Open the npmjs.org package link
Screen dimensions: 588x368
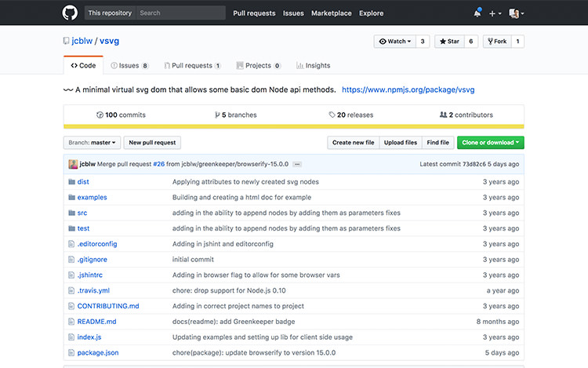(x=408, y=89)
